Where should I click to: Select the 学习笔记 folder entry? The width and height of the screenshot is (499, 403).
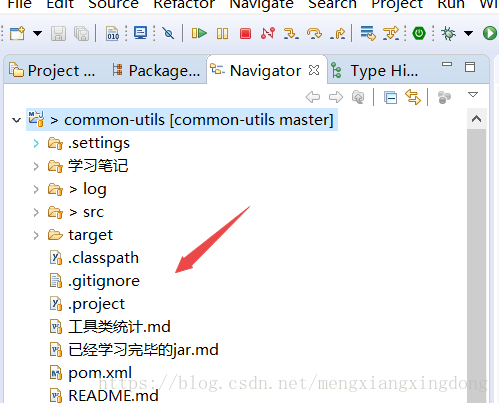88,166
